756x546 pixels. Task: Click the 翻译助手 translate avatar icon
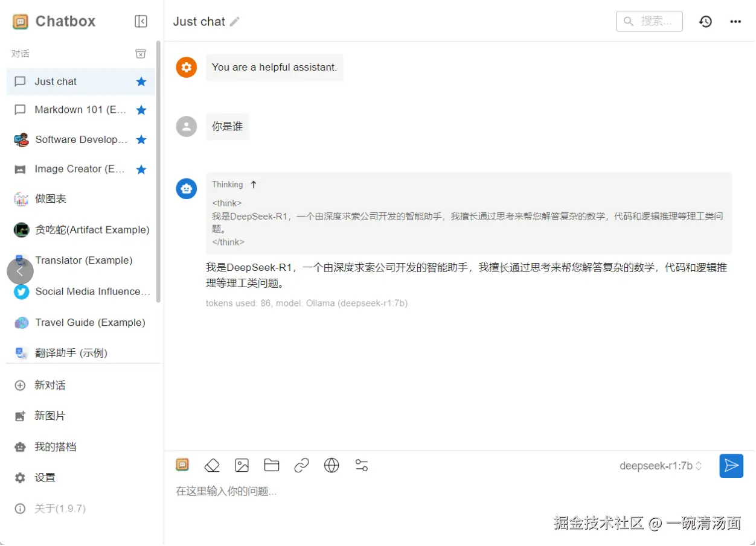tap(21, 353)
